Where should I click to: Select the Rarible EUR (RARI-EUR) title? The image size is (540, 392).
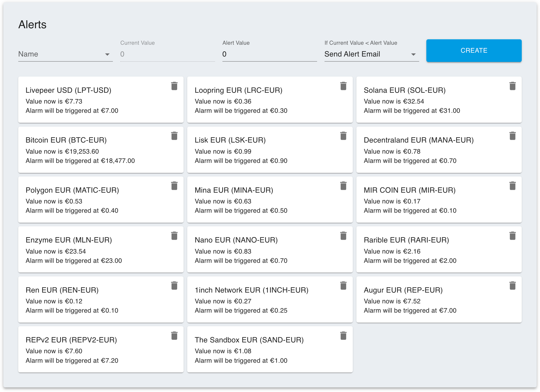click(406, 240)
